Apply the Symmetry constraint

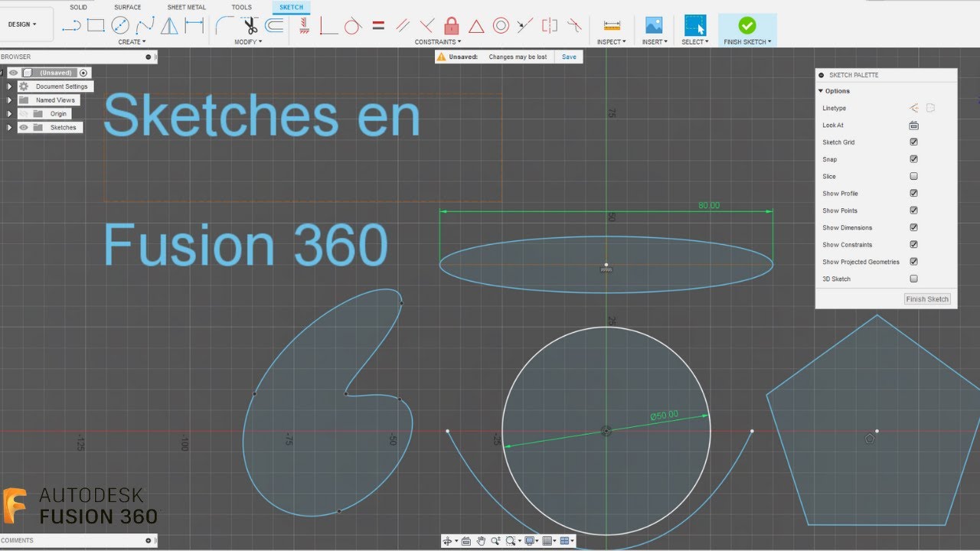pos(550,25)
